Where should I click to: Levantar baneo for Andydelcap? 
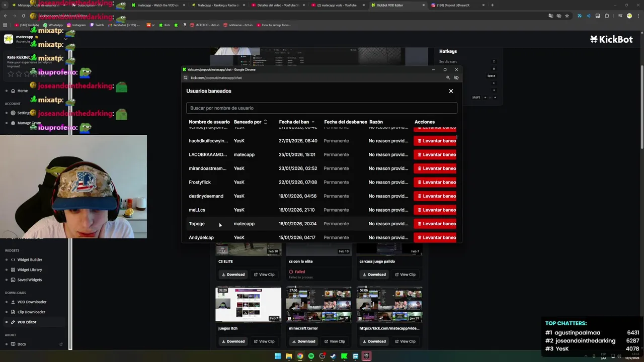coord(435,237)
